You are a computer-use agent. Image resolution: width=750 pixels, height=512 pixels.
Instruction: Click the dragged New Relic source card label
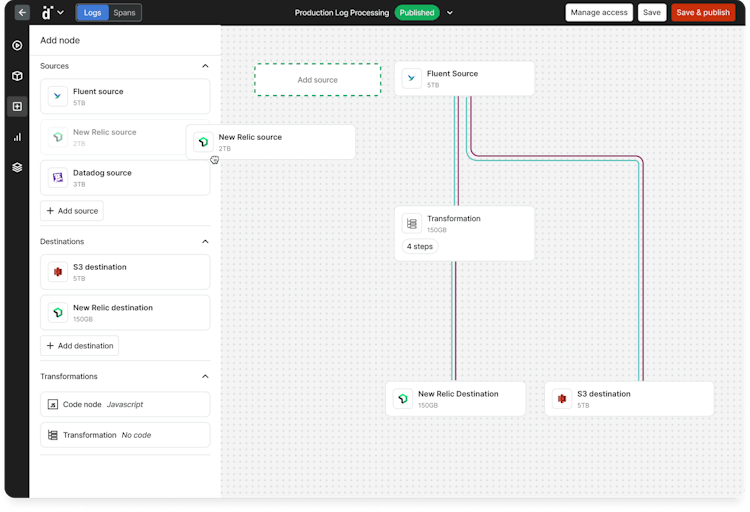tap(250, 137)
